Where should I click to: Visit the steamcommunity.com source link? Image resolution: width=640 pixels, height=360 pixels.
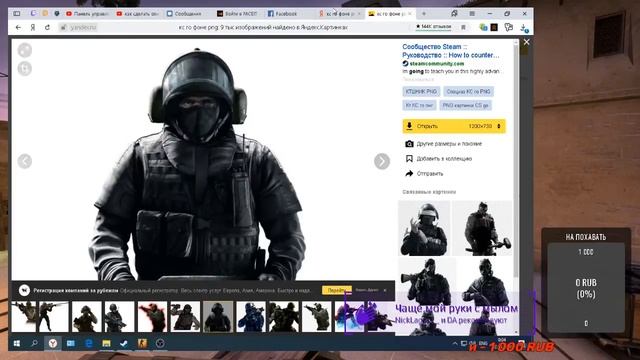(436, 63)
